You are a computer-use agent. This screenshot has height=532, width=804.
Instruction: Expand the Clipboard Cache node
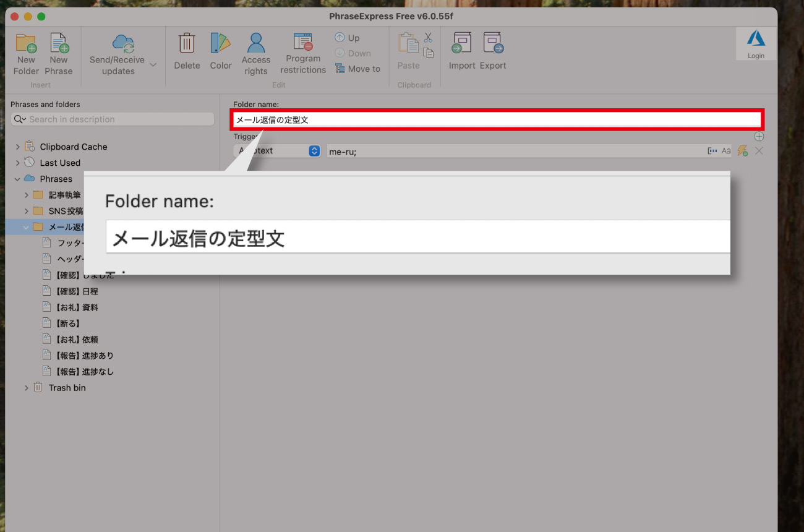click(x=17, y=147)
